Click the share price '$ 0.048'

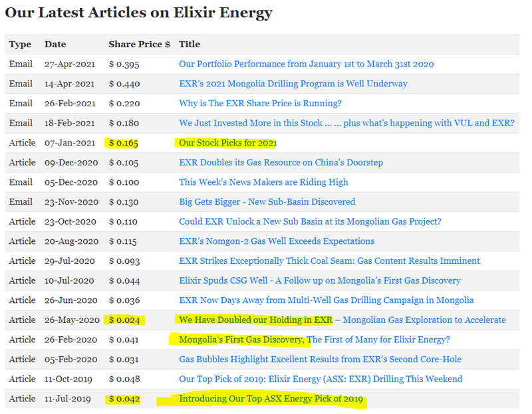coord(124,379)
